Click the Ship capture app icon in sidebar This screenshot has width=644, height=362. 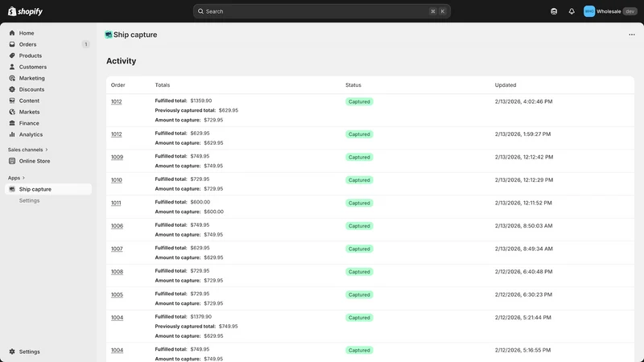coord(12,189)
